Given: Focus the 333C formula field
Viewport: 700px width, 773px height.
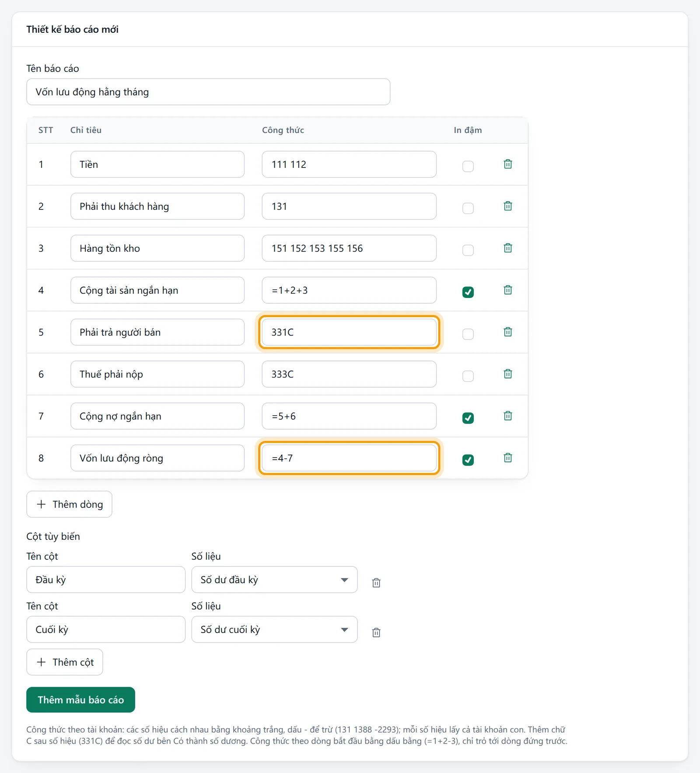Looking at the screenshot, I should click(x=349, y=374).
